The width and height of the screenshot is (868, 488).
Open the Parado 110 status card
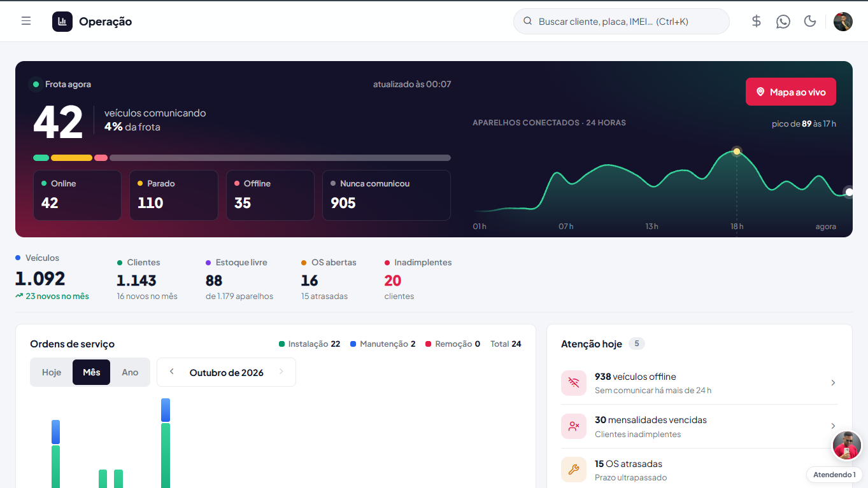pos(174,195)
